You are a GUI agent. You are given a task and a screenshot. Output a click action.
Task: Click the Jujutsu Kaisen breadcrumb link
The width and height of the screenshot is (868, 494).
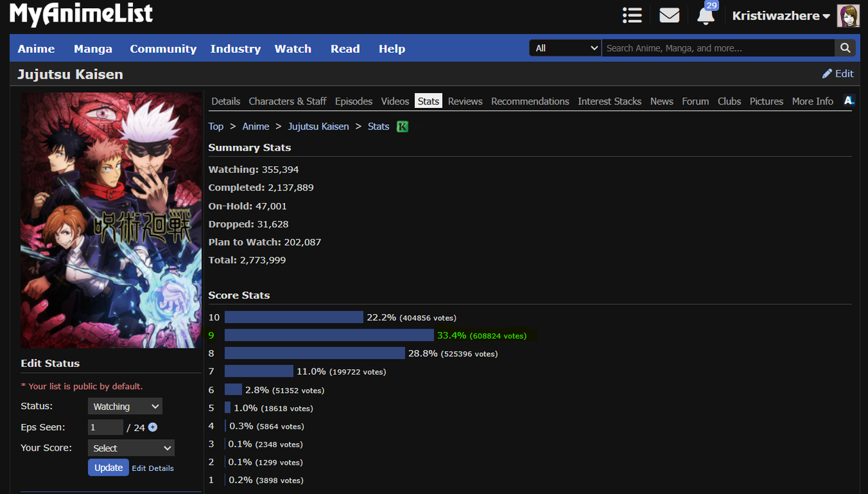pyautogui.click(x=319, y=126)
